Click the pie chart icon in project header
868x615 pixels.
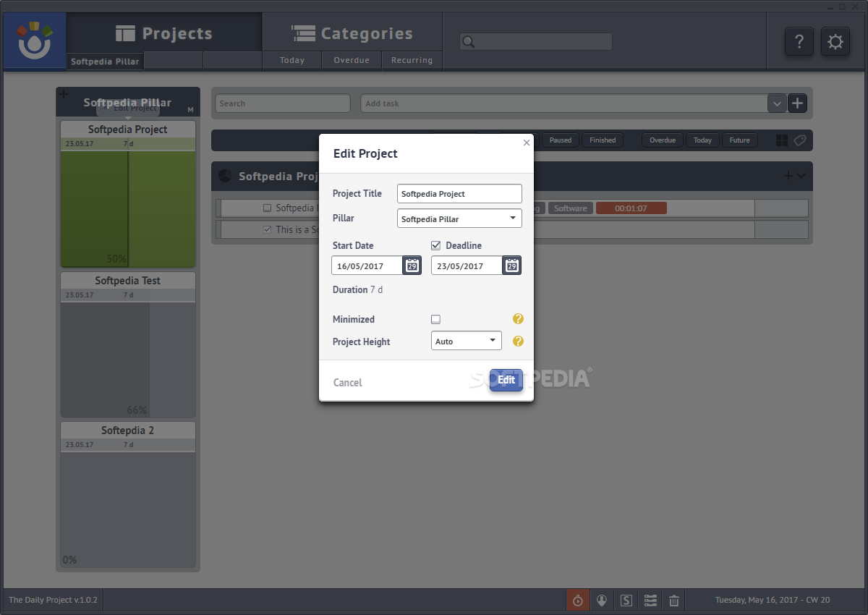coord(225,176)
